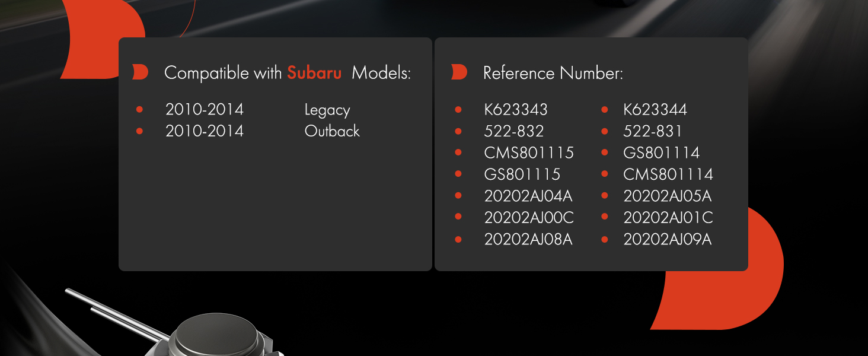
Task: Click reference number 20202AJ01C
Action: pos(668,218)
